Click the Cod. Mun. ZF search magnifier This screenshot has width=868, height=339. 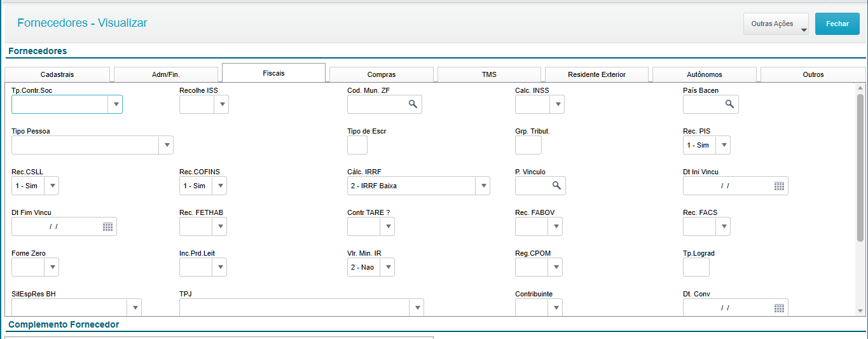tap(413, 104)
